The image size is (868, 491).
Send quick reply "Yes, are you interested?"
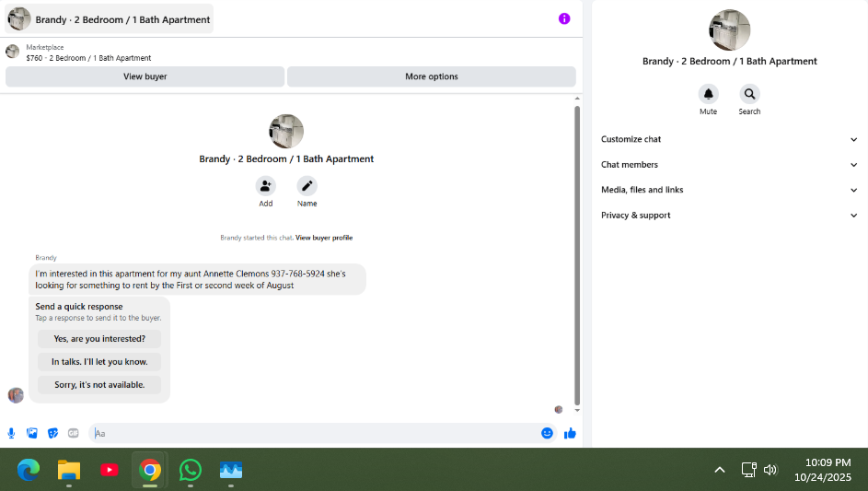click(x=99, y=339)
